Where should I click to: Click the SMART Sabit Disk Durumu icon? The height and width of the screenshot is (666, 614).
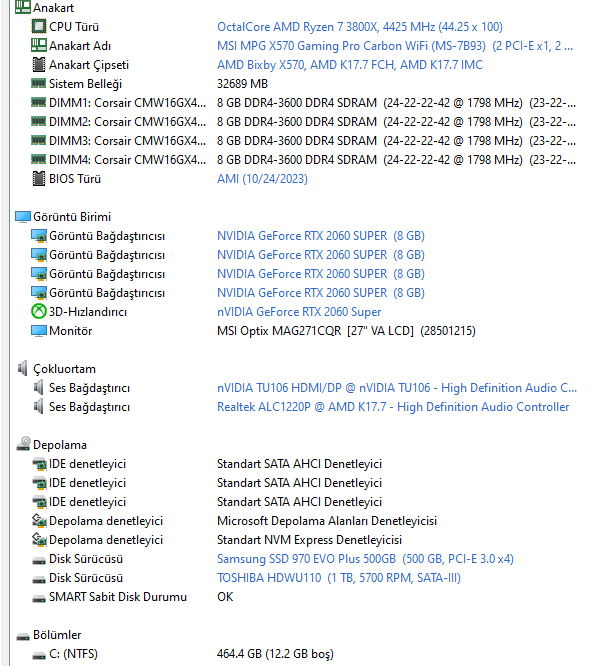coord(39,598)
